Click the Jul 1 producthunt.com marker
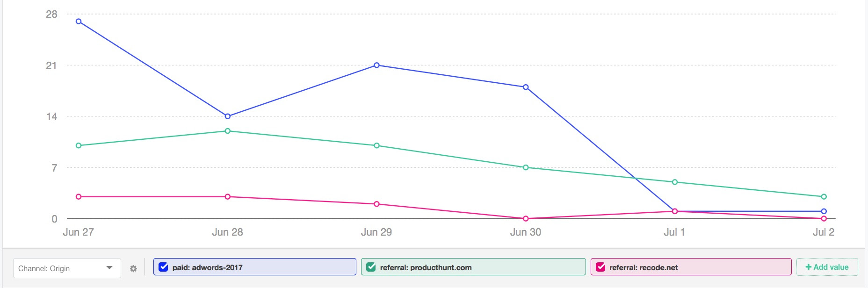 pos(674,182)
